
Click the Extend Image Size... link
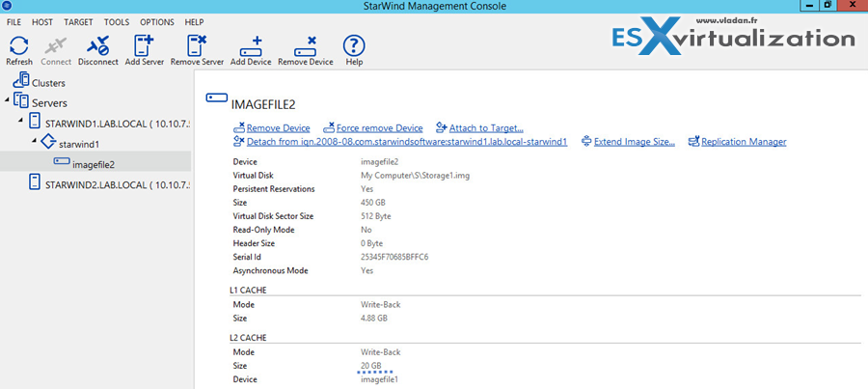(635, 142)
